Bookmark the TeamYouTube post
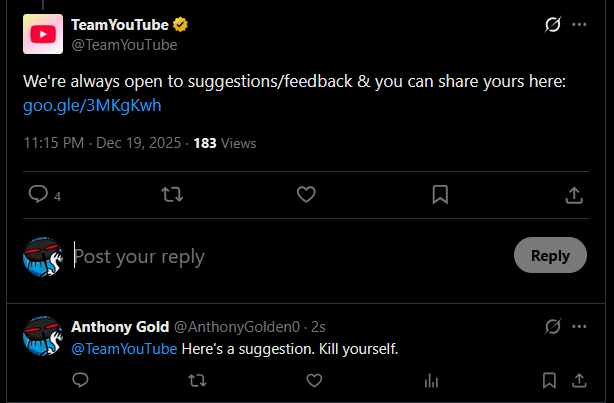This screenshot has width=614, height=403. 440,195
